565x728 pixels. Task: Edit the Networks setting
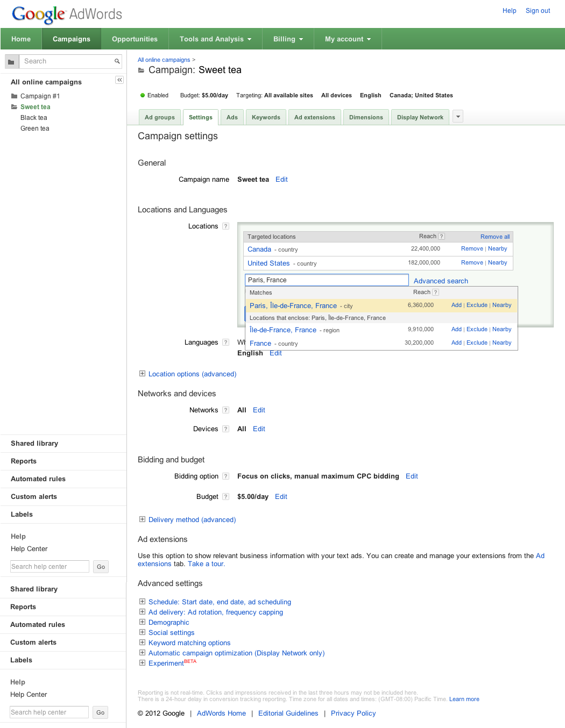click(259, 410)
